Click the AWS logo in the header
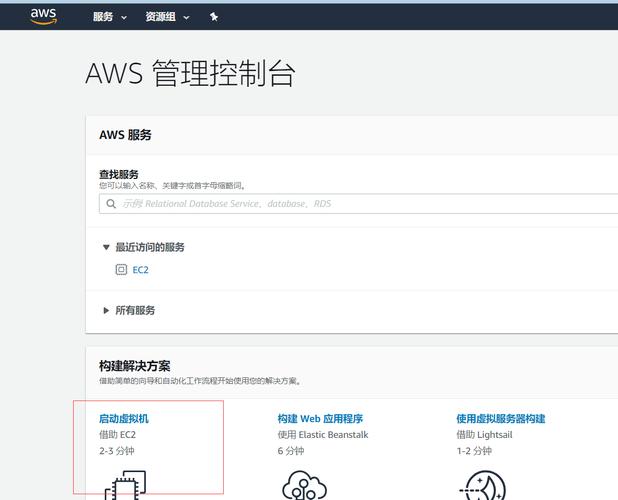Image resolution: width=618 pixels, height=500 pixels. (x=44, y=16)
